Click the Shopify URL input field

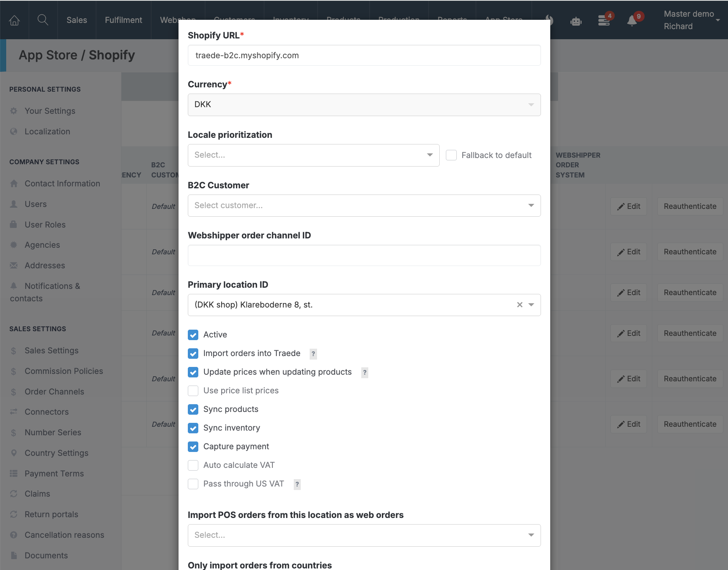click(x=364, y=56)
